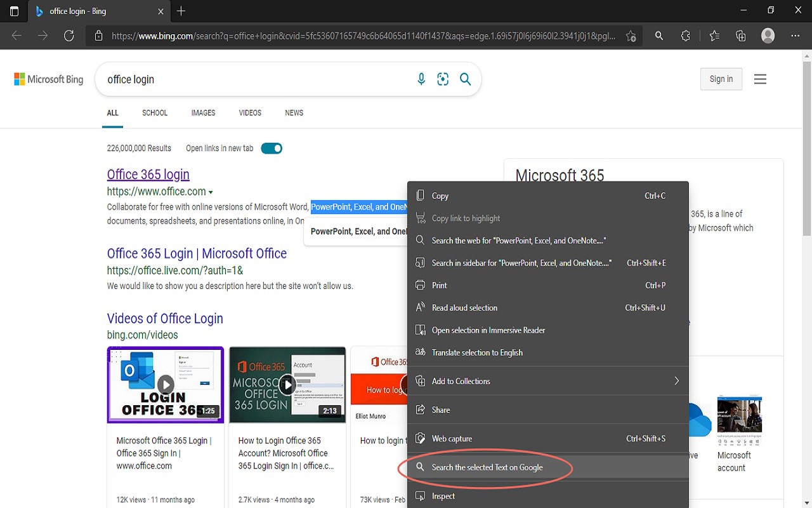Toggle 'Open links in new tab' switch
Viewport: 812px width, 508px height.
(x=272, y=149)
